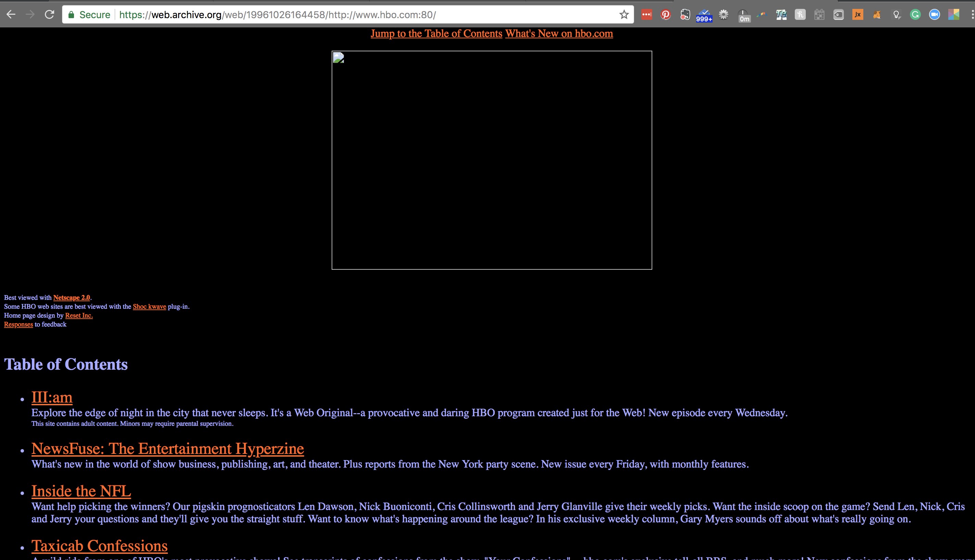
Task: Open the calendar extension icon
Action: point(819,14)
